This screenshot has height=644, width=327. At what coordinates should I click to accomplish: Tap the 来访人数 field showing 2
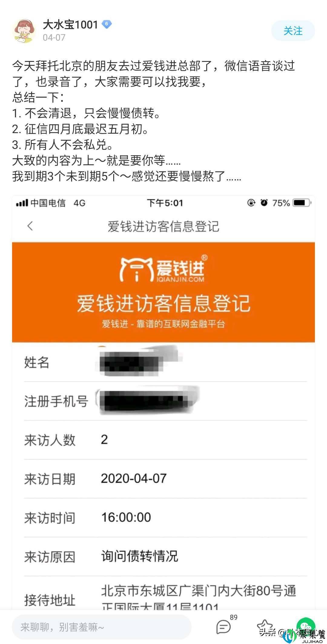(165, 440)
